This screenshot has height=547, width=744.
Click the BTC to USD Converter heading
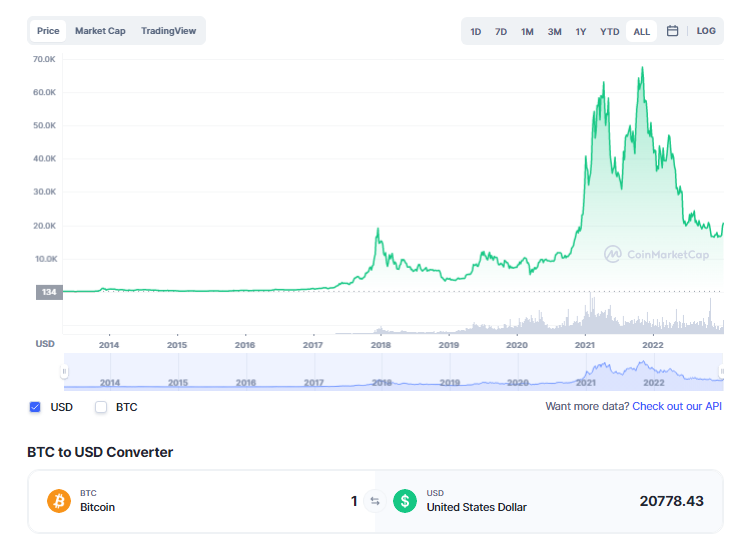point(100,452)
